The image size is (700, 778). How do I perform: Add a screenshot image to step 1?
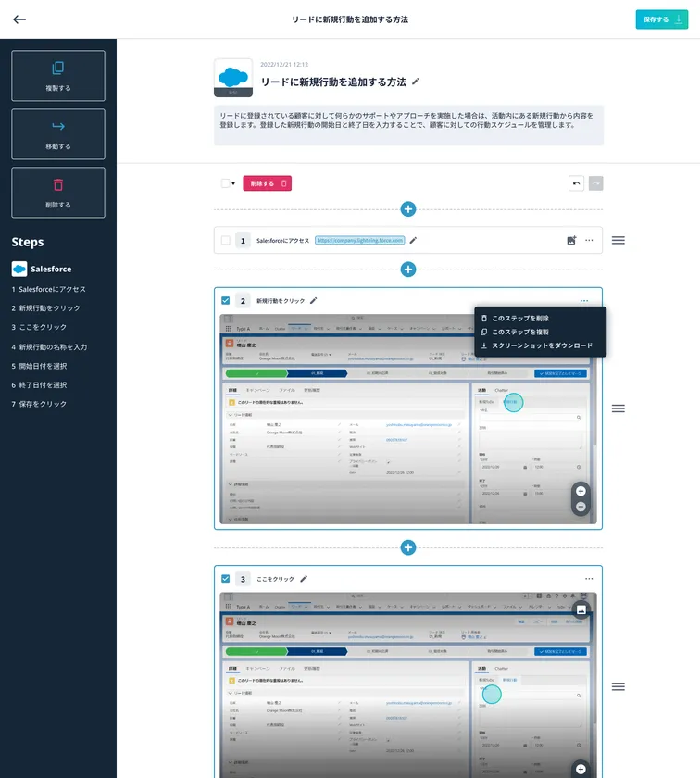coord(571,240)
